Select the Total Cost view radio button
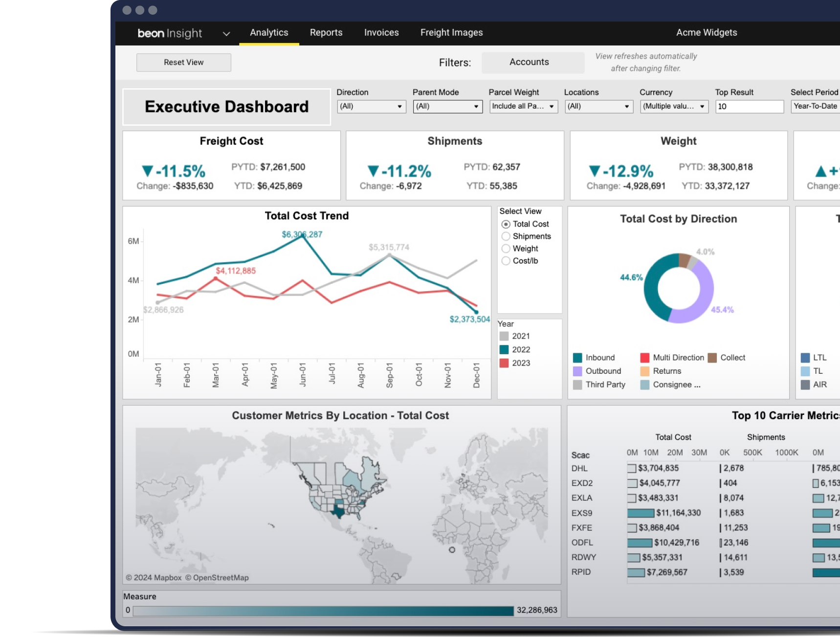 (x=506, y=224)
